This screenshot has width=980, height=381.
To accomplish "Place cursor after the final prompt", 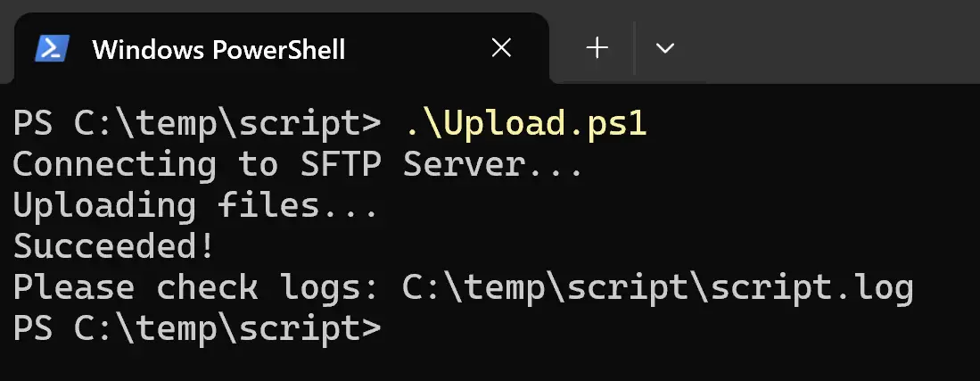I will point(400,329).
